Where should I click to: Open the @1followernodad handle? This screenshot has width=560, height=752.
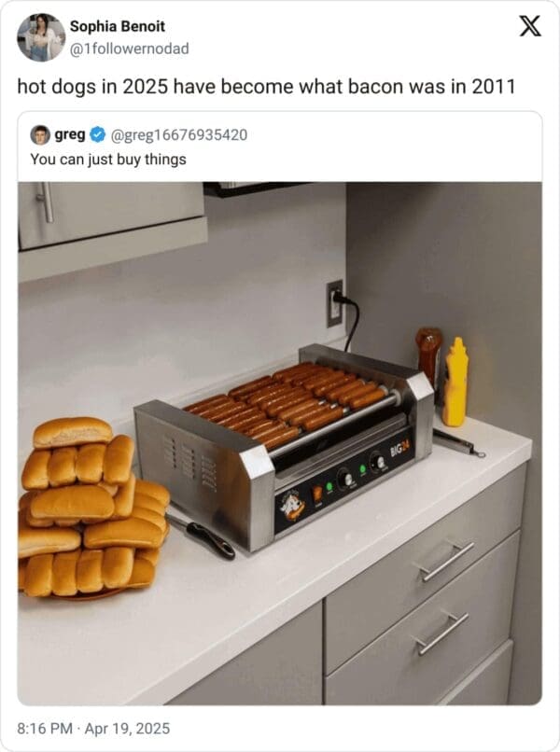[129, 47]
